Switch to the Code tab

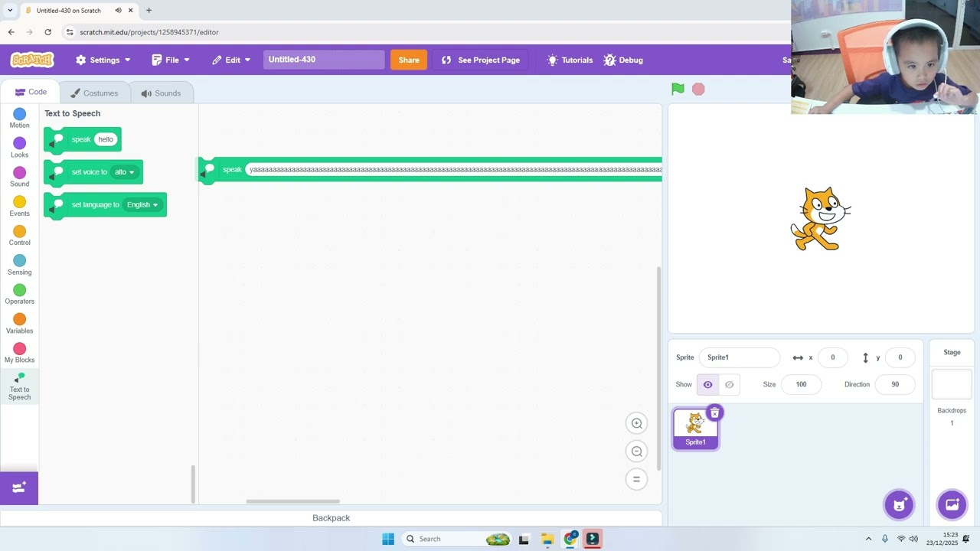[x=31, y=92]
